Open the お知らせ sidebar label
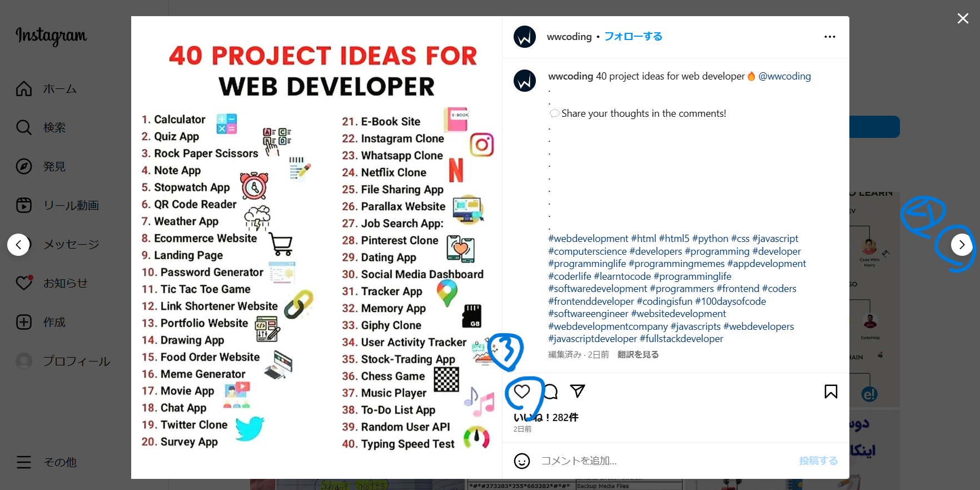 pyautogui.click(x=66, y=284)
